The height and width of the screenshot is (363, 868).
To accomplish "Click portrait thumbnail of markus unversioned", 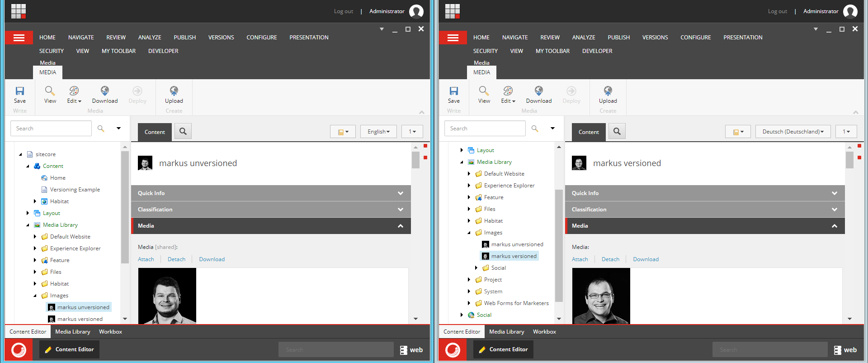I will (167, 296).
